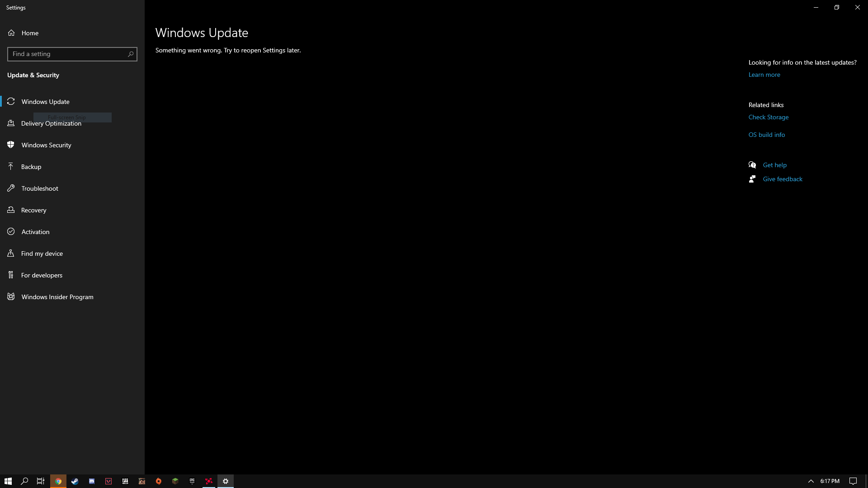The image size is (868, 488).
Task: Click the magnifier icon in the search box
Action: 131,54
